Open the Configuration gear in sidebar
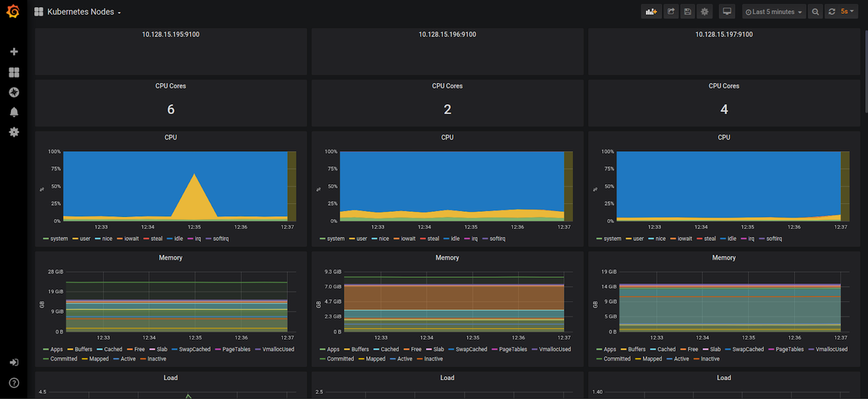Screen dimensions: 868x399 (x=14, y=132)
